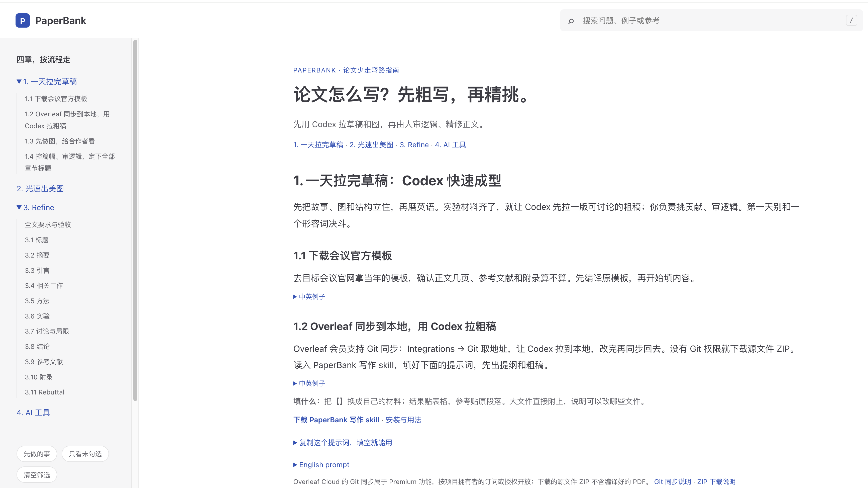The height and width of the screenshot is (488, 868).
Task: Open sidebar item 4. AI 工具
Action: [33, 413]
